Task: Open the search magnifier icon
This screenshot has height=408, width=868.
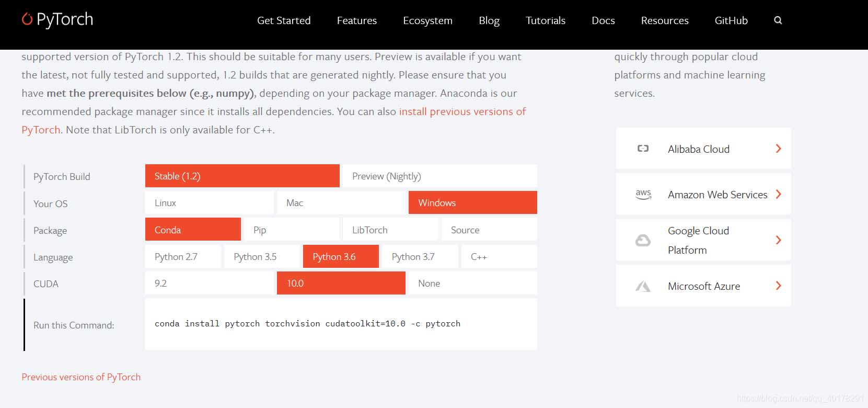Action: pos(778,20)
